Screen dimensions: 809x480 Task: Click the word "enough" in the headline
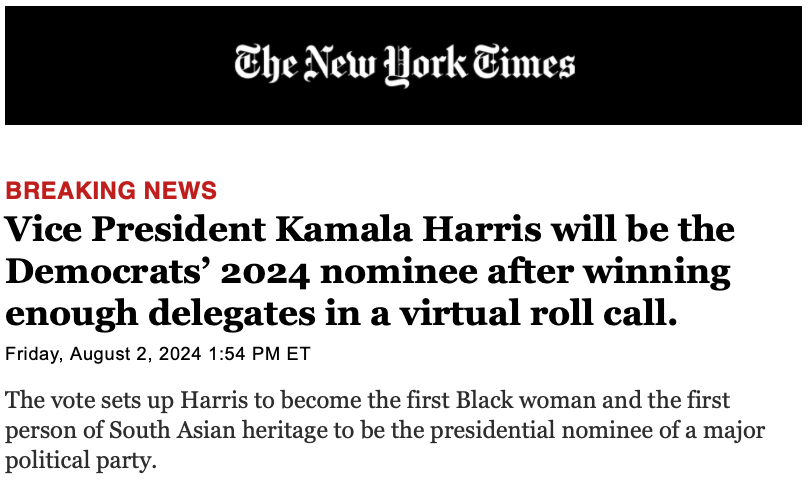click(x=64, y=314)
